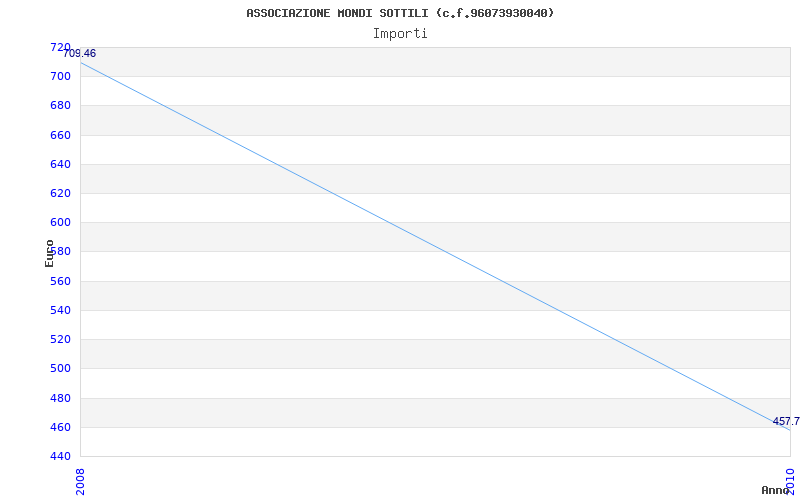Click the Importi subtitle
This screenshot has width=800, height=500.
tap(400, 34)
